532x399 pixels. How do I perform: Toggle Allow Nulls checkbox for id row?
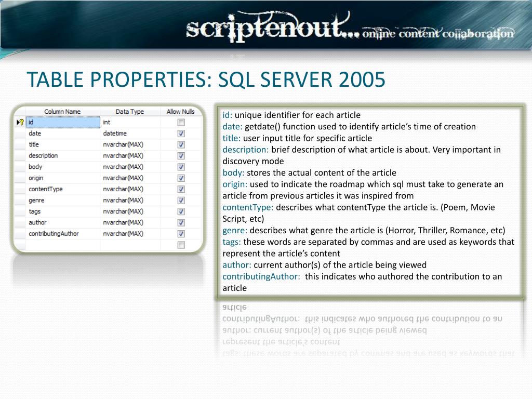pos(181,123)
